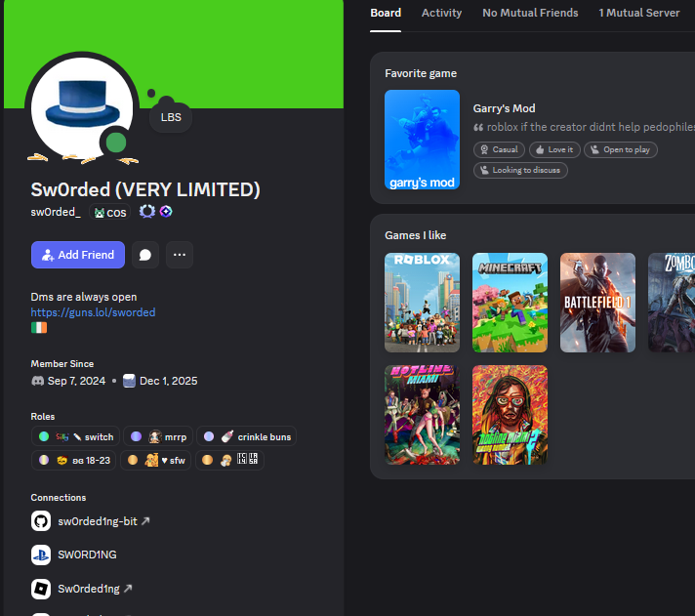Click the COS server tag badge
Screen dimensions: 695x616
109,212
